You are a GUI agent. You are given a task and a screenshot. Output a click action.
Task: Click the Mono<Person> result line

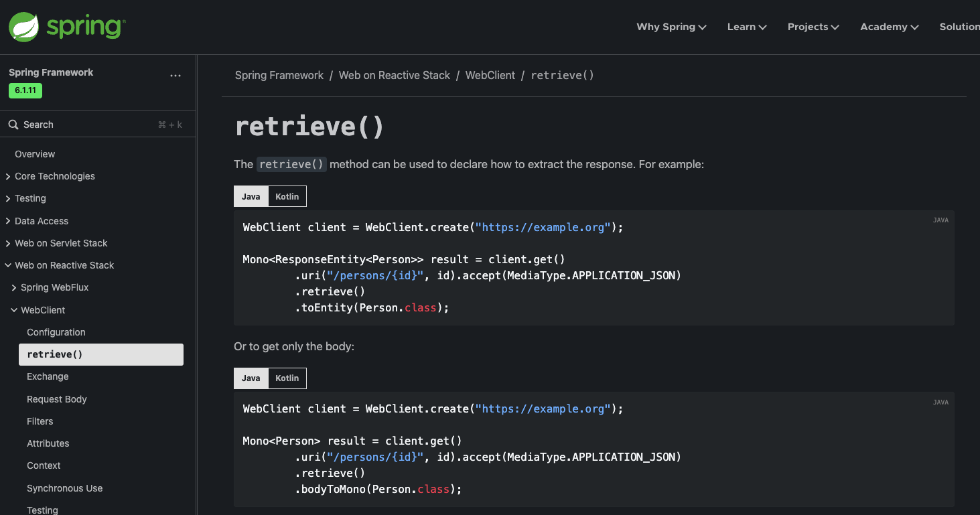pyautogui.click(x=352, y=441)
